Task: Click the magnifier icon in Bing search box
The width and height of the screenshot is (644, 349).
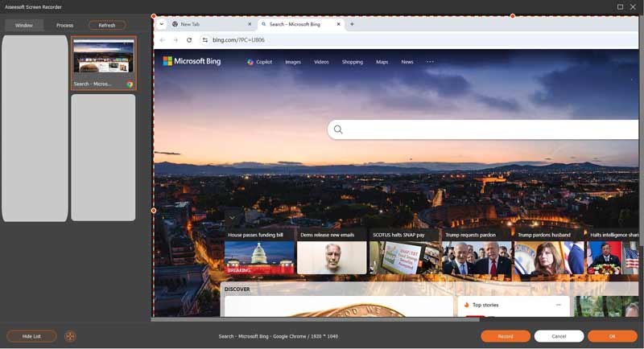Action: [x=338, y=129]
